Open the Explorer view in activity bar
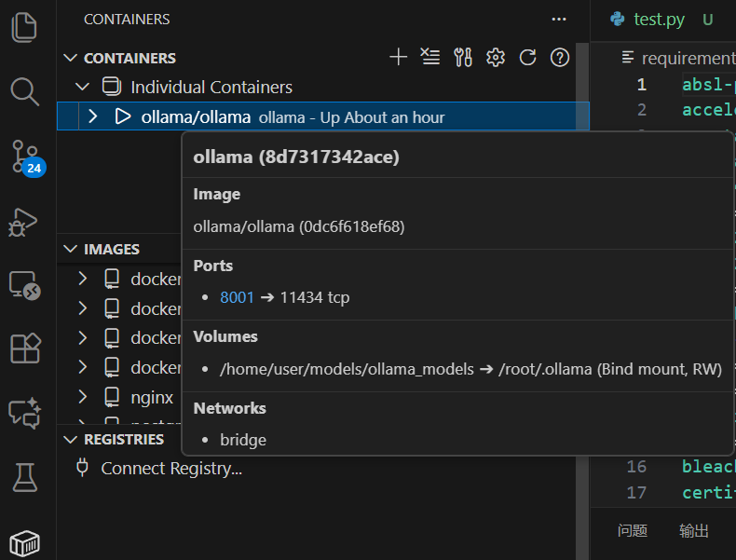 click(25, 25)
